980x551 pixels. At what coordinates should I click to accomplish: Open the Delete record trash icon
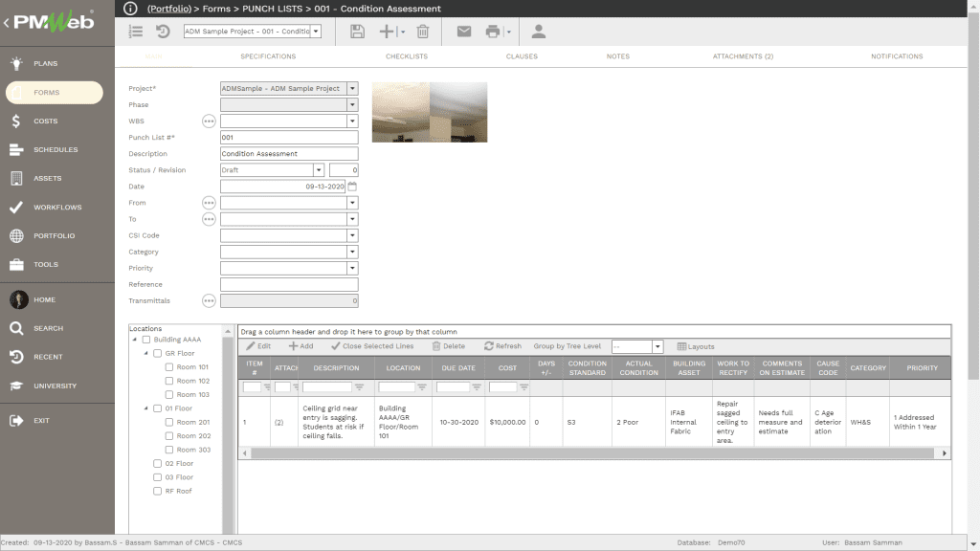(x=422, y=31)
